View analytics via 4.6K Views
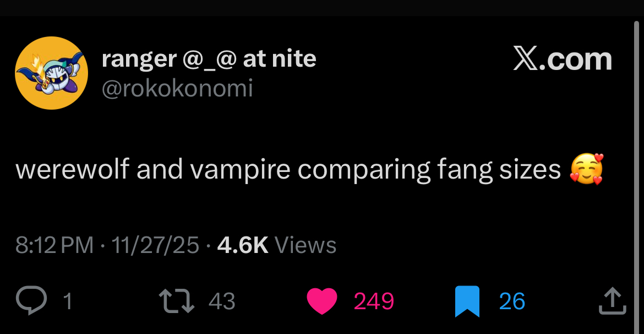The image size is (644, 334). point(243,245)
